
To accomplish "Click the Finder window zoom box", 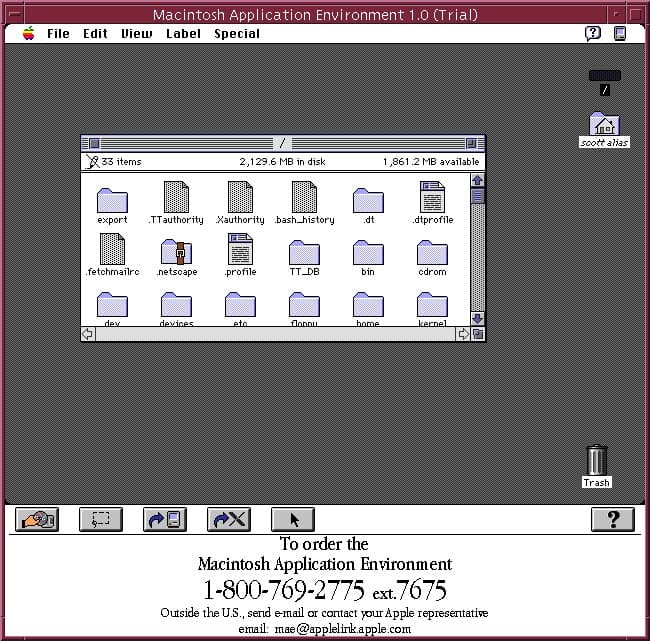I will coord(471,143).
